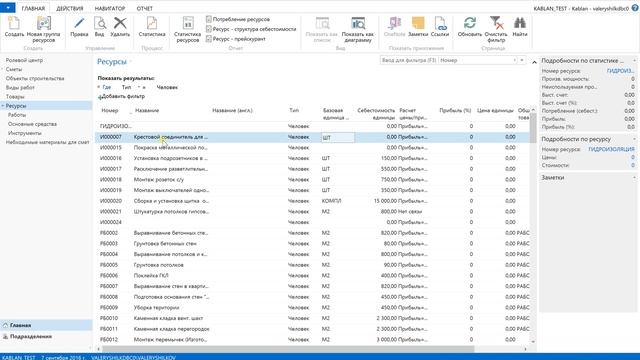Sort by the Номер column header
Viewport: 640px width, 360px height.
tap(110, 111)
